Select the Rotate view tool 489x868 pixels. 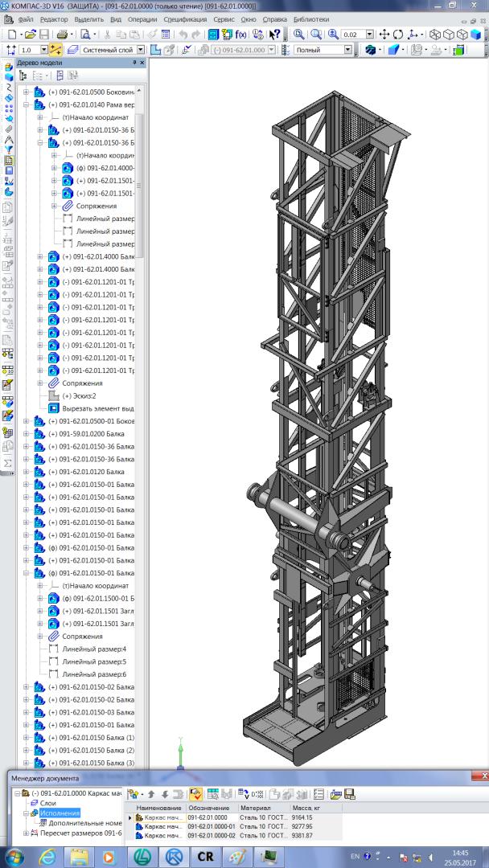coord(398,35)
